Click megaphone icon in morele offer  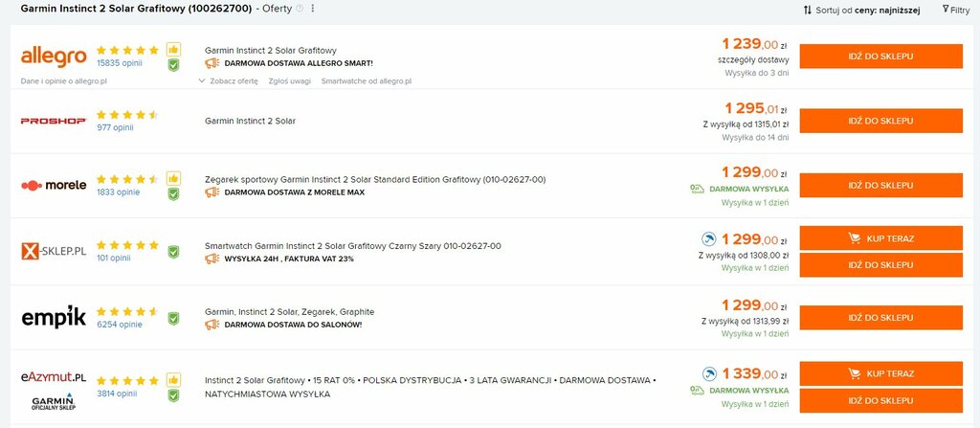pos(212,192)
